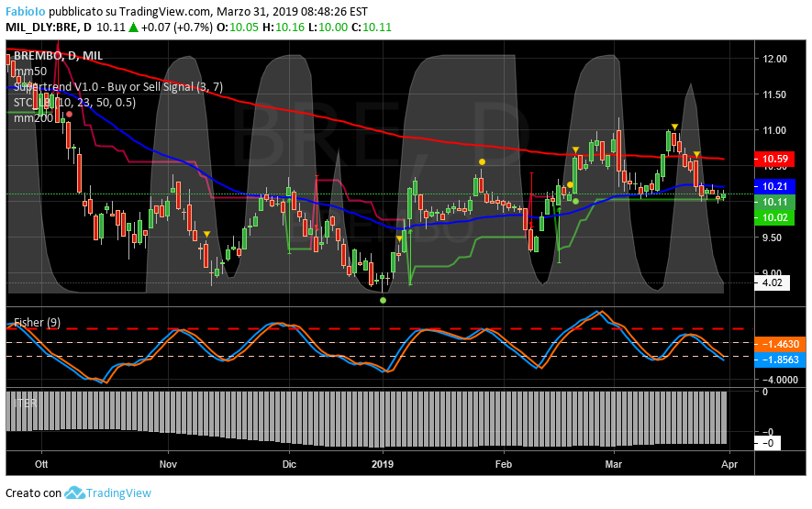Click the 4.02 indicator value label

pos(772,282)
